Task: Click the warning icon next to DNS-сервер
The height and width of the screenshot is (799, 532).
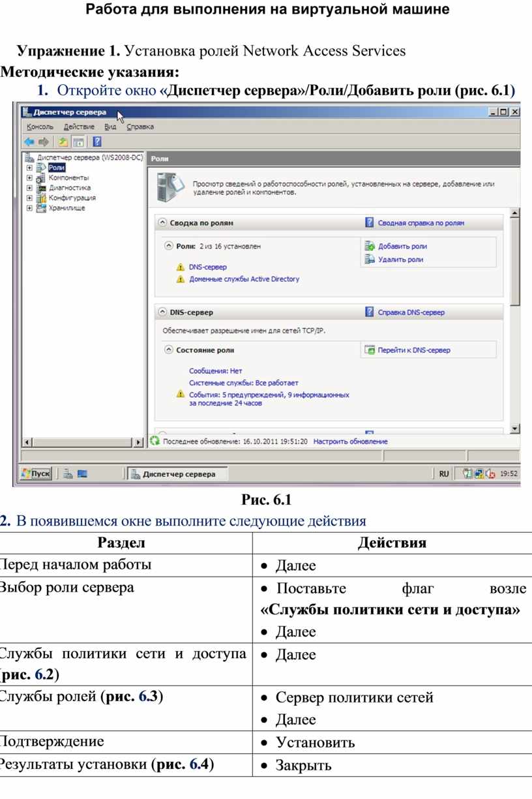Action: (181, 267)
